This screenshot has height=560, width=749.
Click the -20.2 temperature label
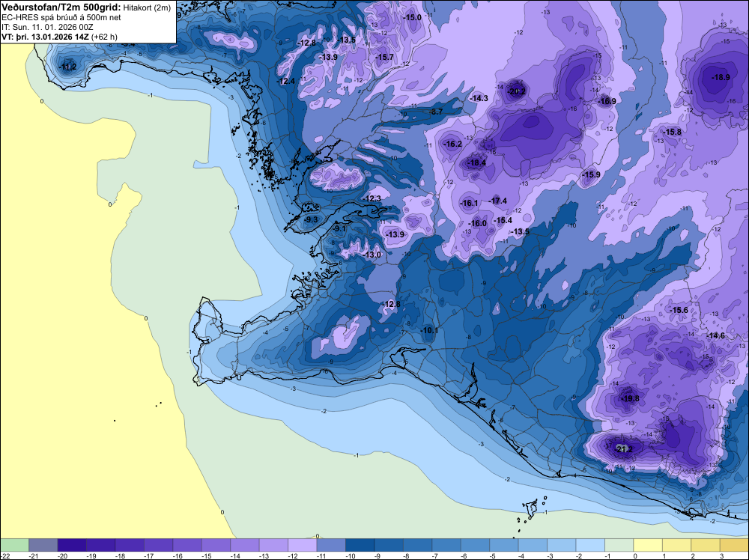[x=517, y=91]
